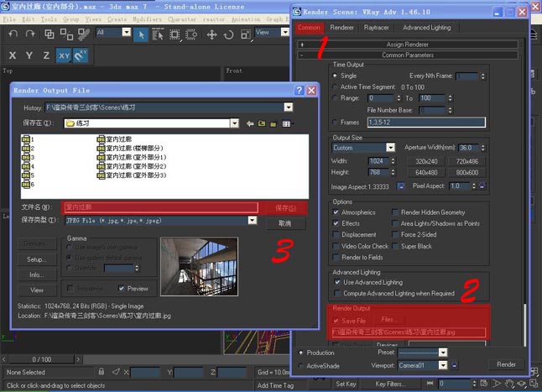
Task: Collapse the Common Parameters rollout
Action: 408,55
